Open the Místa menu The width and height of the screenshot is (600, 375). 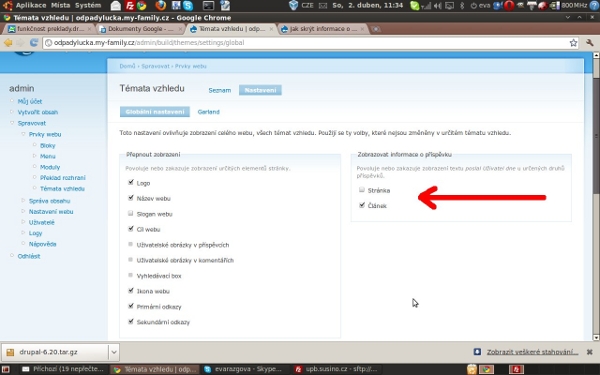60,5
